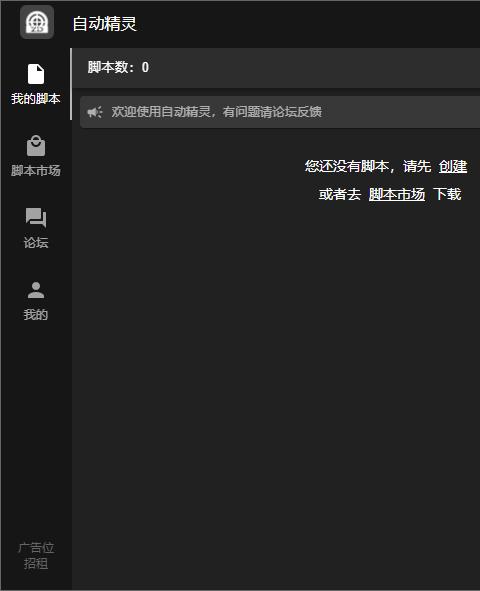Open 论坛 via the chat bubbles icon
Image resolution: width=480 pixels, height=591 pixels.
coord(36,217)
